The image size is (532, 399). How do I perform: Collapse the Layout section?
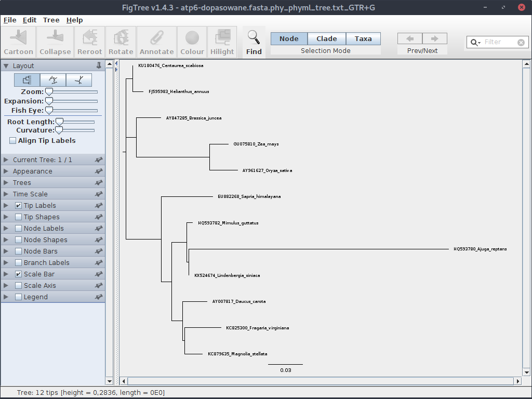6,66
